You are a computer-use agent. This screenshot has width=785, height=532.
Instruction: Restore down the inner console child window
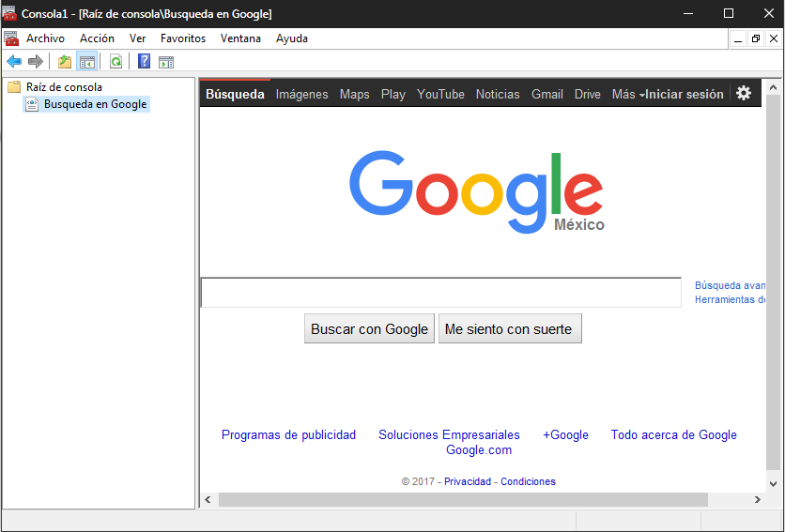coord(756,38)
